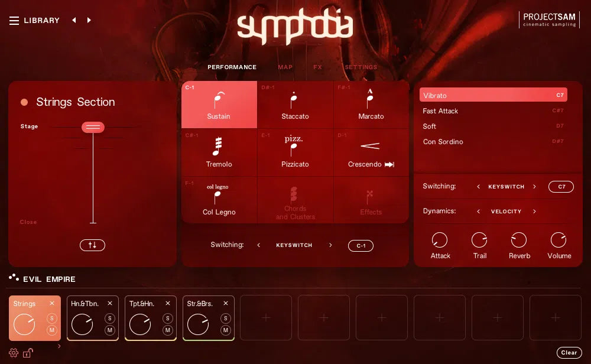Screen dimensions: 591x364
Task: Select the Pizzicato articulation
Action: click(x=295, y=152)
